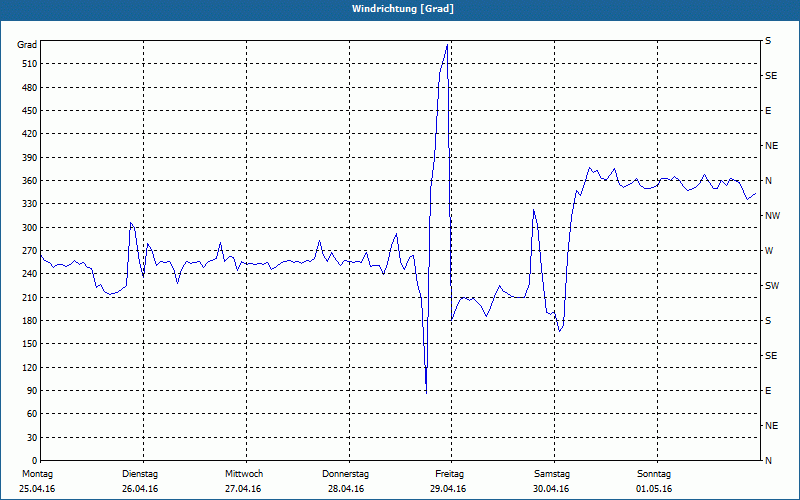Select the Freitag day label
This screenshot has height=500, width=800.
pos(449,474)
